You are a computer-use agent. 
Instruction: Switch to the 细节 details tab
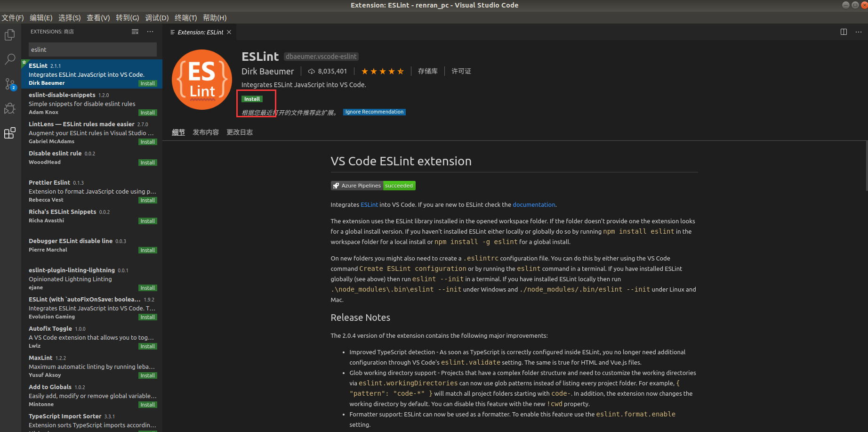178,132
